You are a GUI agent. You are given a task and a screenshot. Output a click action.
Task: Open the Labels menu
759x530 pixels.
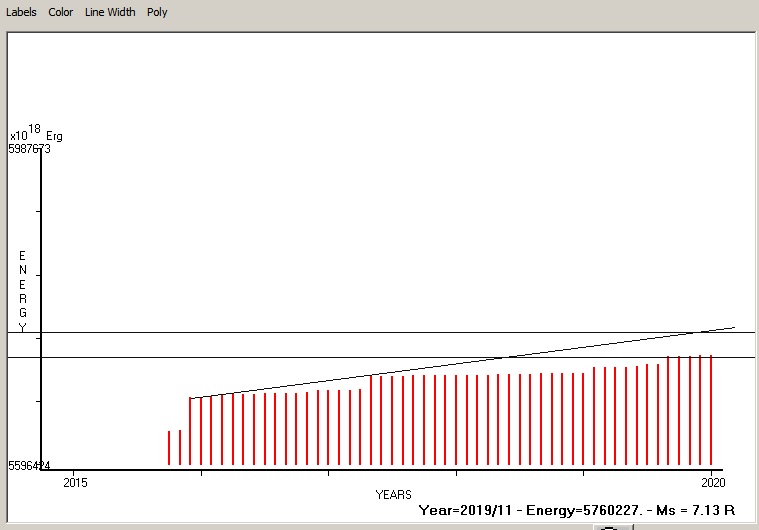22,12
